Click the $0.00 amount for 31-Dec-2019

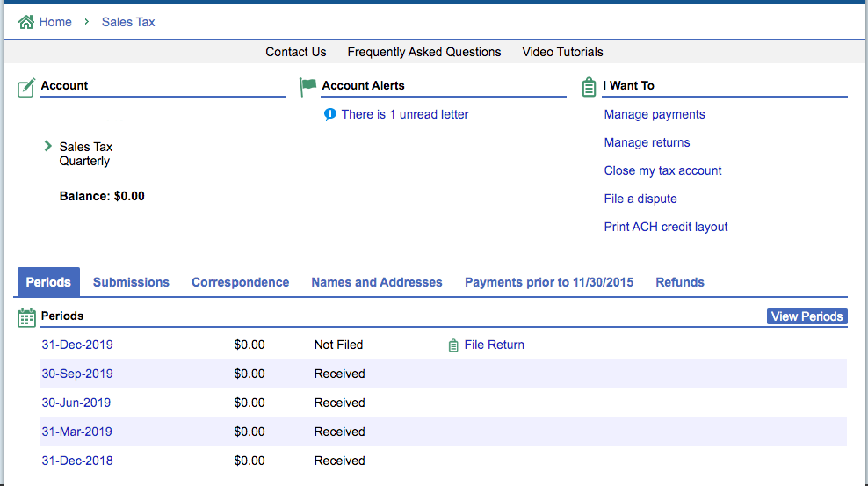click(250, 345)
